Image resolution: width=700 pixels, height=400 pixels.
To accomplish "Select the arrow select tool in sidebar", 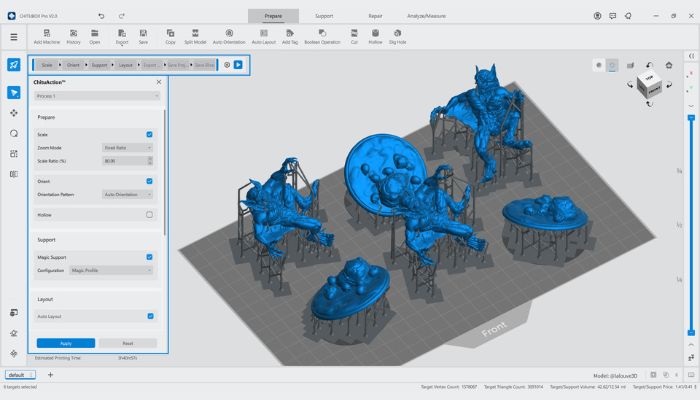I will pos(14,92).
